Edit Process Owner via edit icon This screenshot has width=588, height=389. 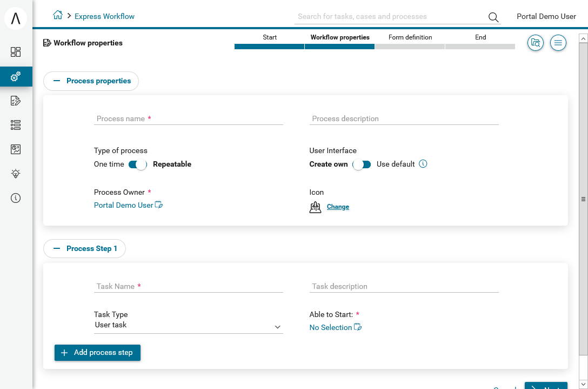(x=159, y=205)
